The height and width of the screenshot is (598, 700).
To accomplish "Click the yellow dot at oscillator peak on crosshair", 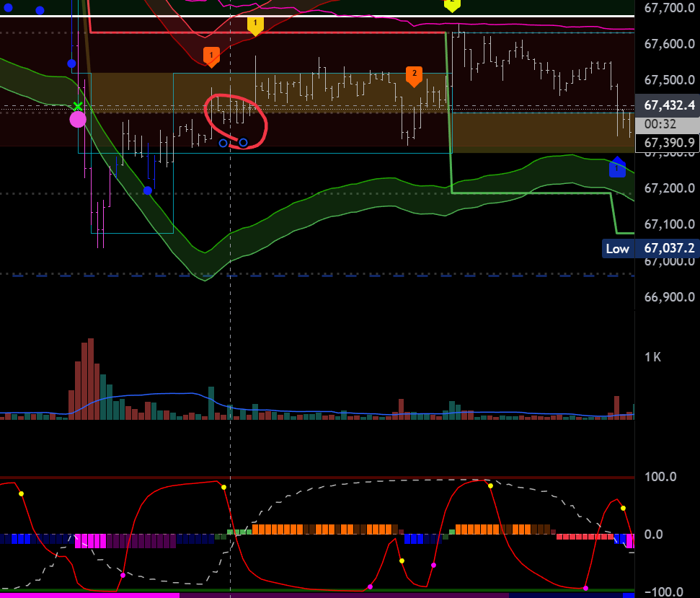I will [x=223, y=488].
